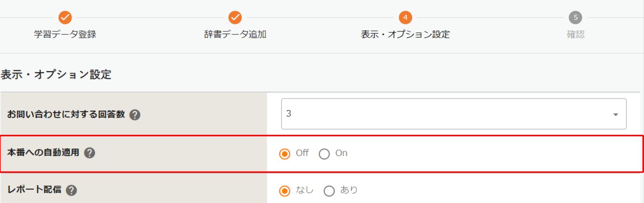Enable On for 本番への自動適用
This screenshot has width=644, height=203.
coord(324,154)
